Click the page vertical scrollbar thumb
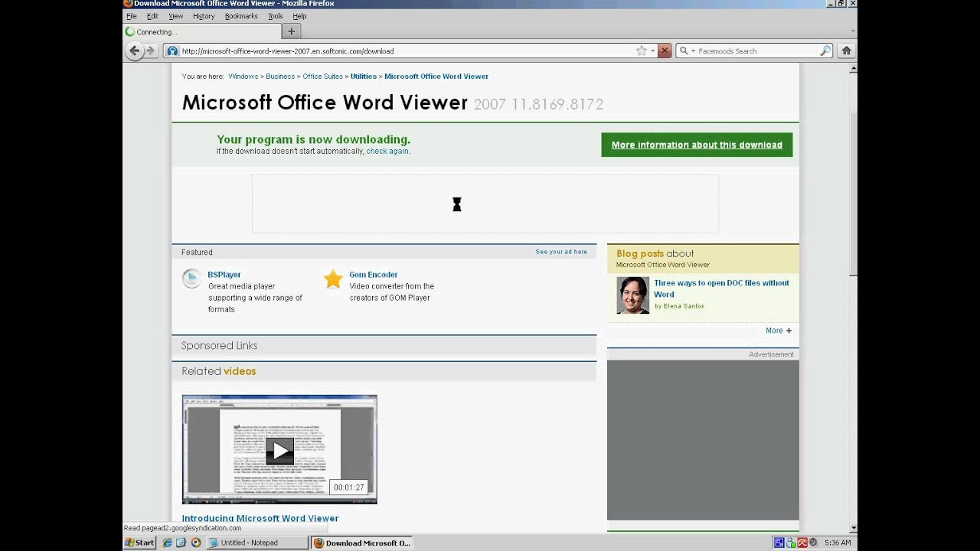 tap(853, 194)
